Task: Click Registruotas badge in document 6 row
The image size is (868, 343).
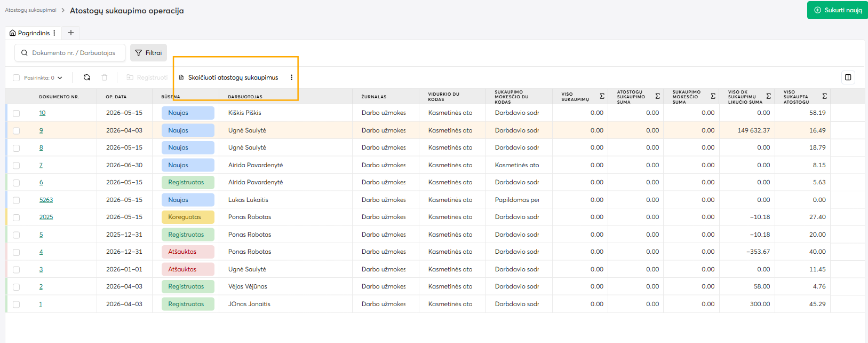Action: pyautogui.click(x=188, y=182)
